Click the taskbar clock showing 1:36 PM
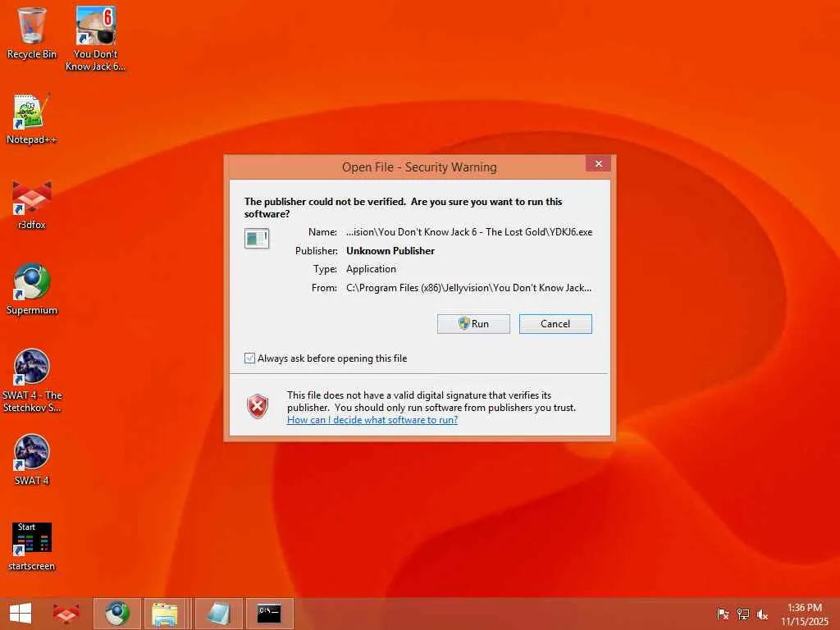Screen dimensions: 840x630 pyautogui.click(x=804, y=614)
